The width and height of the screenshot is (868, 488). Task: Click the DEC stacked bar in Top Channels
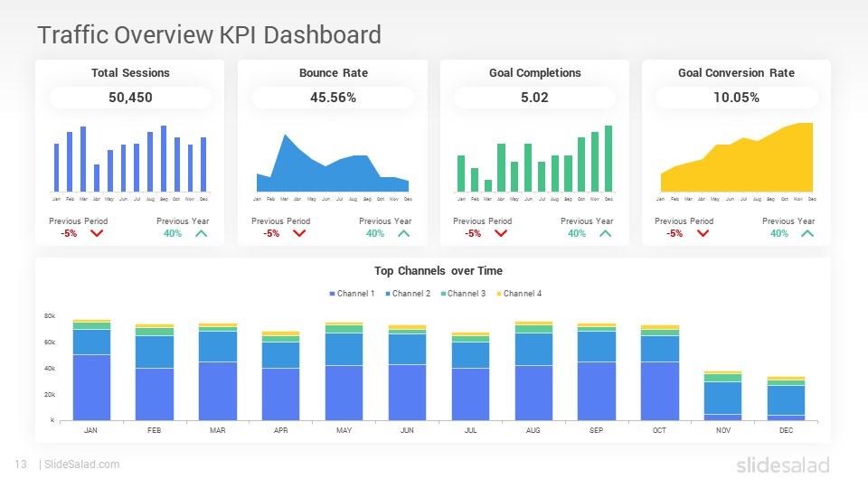[x=786, y=399]
